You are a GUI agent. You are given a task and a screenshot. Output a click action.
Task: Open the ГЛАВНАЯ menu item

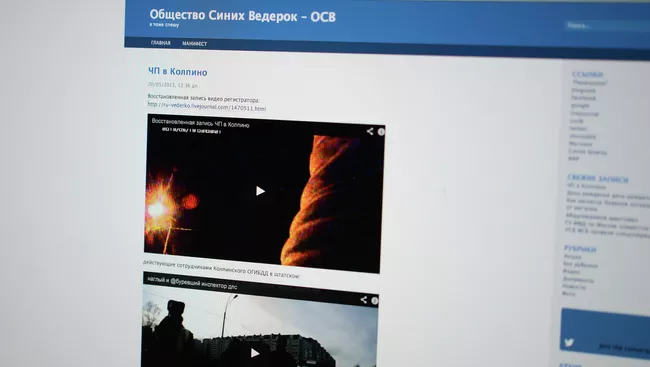(x=161, y=43)
